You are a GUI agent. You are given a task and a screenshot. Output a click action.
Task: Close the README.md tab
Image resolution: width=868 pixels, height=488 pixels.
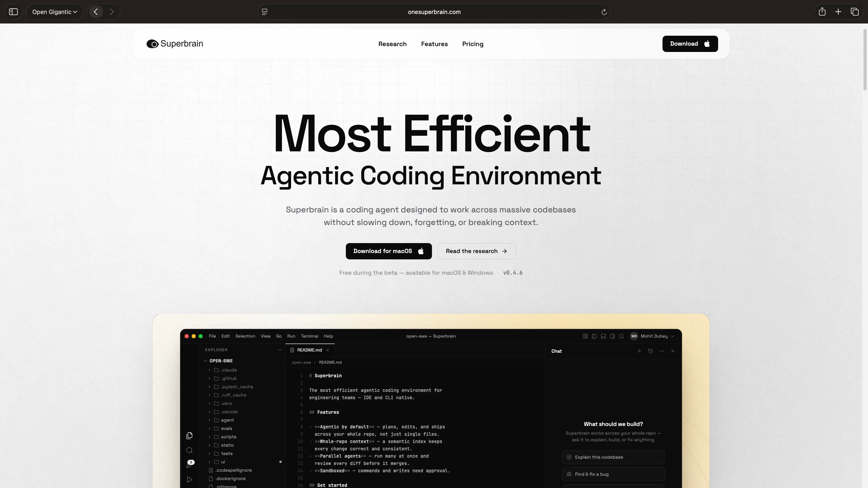pyautogui.click(x=328, y=350)
